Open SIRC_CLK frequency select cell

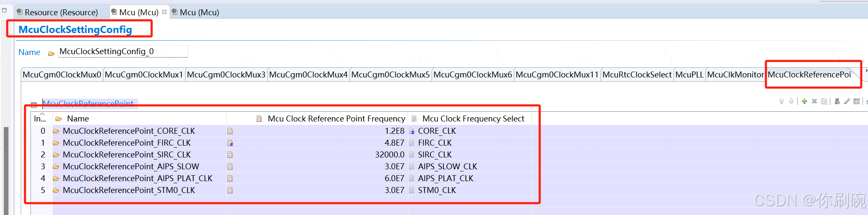tap(469, 155)
